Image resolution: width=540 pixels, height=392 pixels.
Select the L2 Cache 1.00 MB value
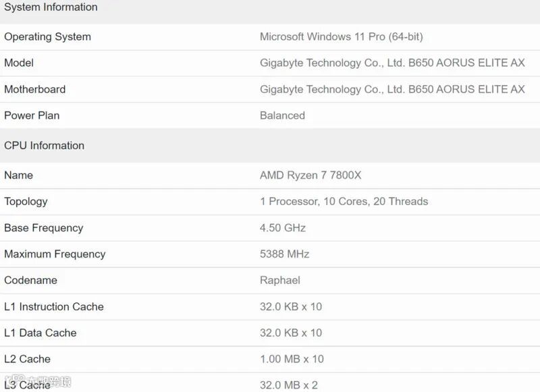coord(292,359)
